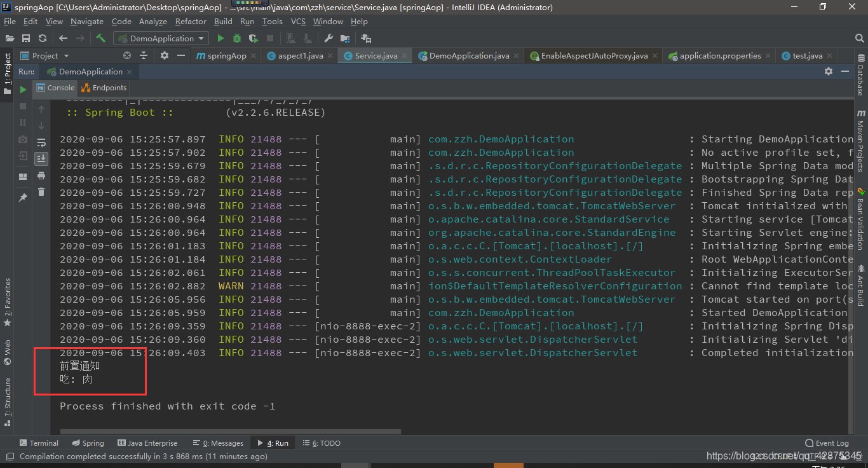Debug DemoApplication with the bug icon
This screenshot has height=468, width=868.
coord(237,38)
